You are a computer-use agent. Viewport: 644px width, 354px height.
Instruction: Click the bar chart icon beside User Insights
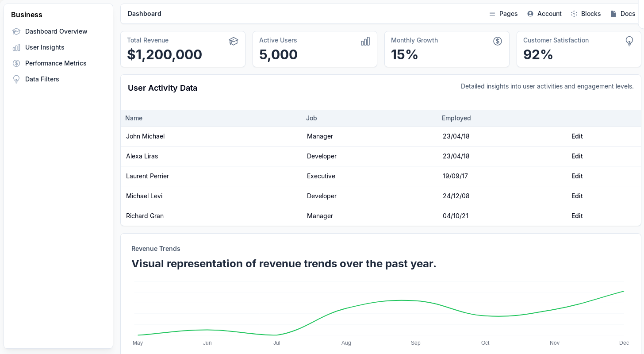[x=16, y=47]
